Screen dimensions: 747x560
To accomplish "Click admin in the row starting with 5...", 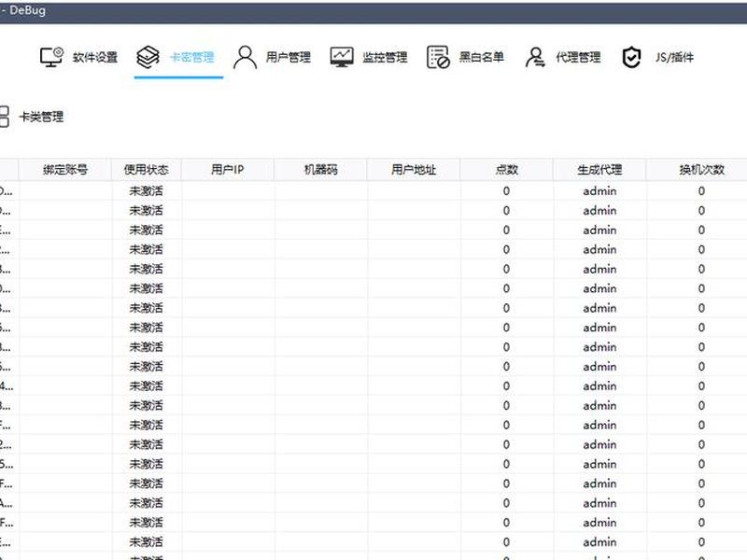I will 599,464.
